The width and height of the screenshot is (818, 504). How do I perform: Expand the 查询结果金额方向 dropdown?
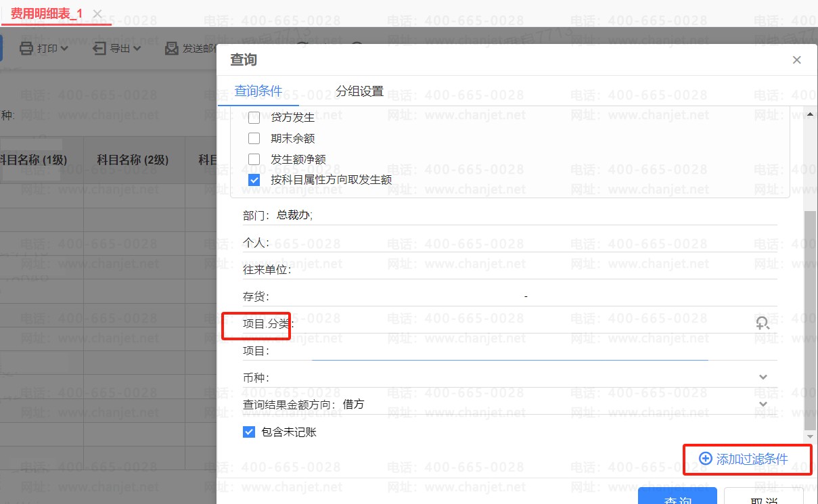pyautogui.click(x=763, y=405)
